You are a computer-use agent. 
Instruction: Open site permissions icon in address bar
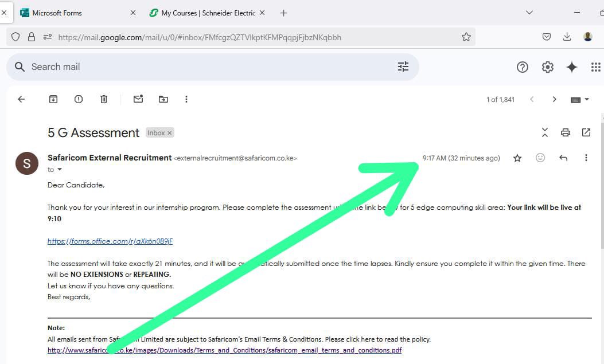[x=48, y=37]
